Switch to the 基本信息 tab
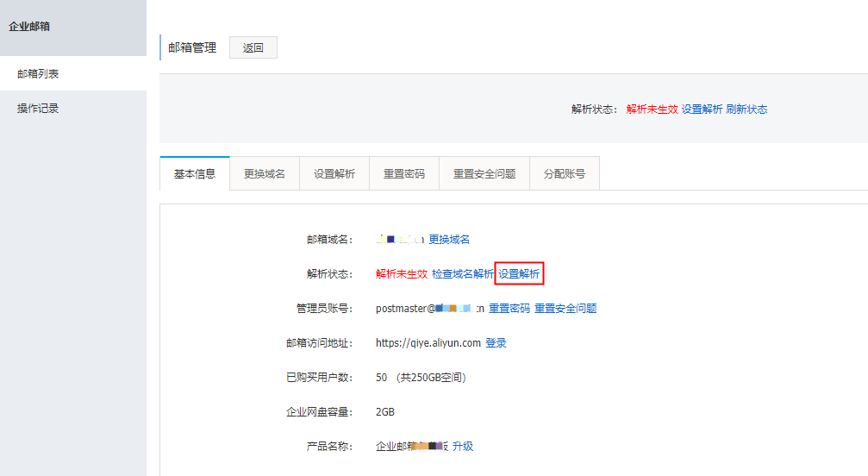This screenshot has width=868, height=476. [x=195, y=173]
